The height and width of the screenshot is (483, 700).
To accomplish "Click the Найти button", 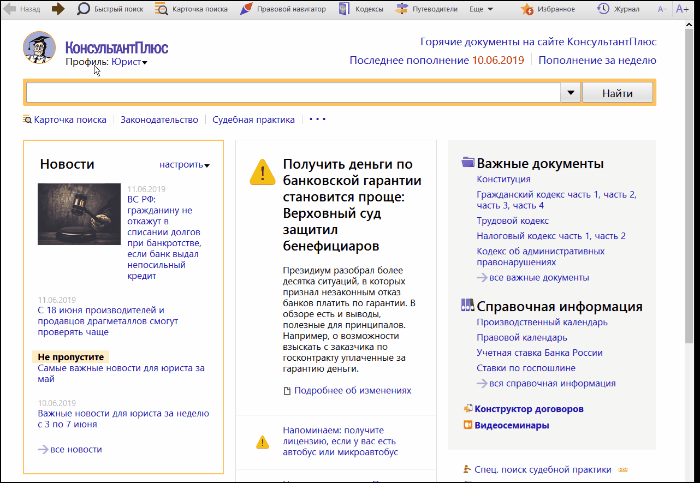I will [617, 93].
